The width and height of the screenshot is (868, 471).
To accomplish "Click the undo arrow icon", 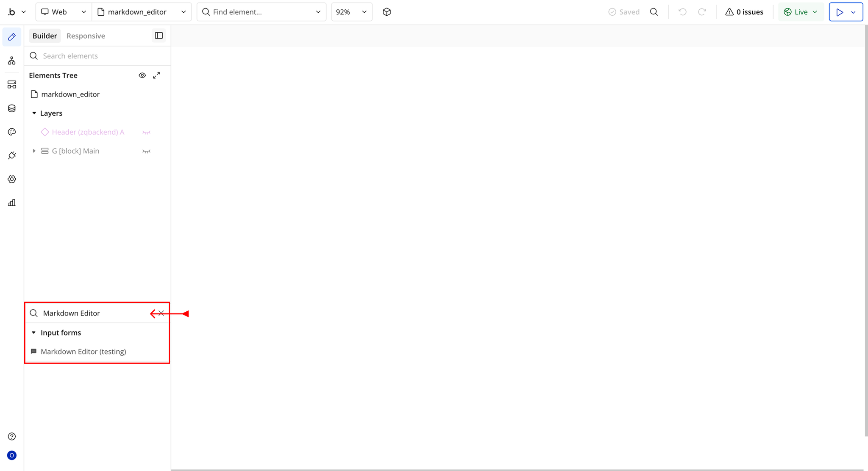I will 682,12.
